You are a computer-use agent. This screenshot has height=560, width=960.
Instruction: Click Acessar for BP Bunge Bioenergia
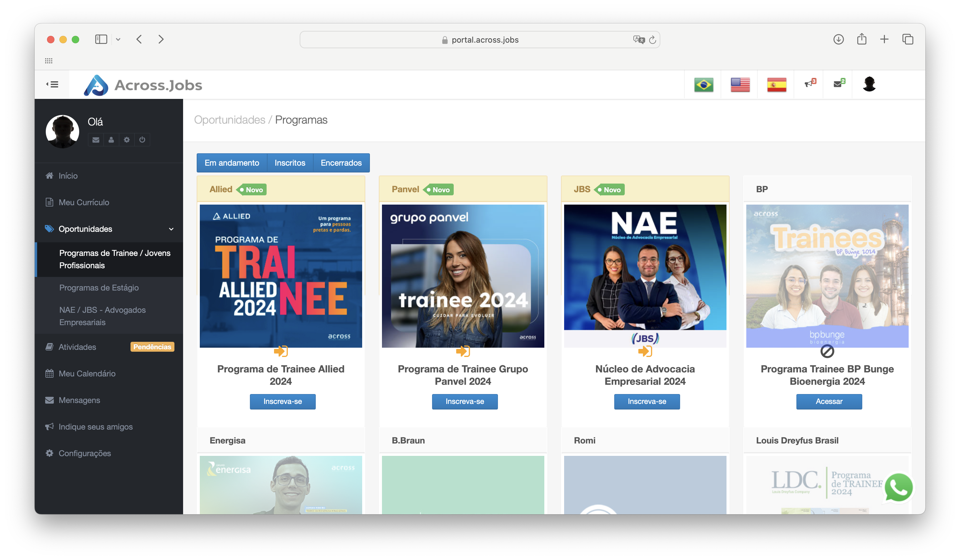point(829,401)
